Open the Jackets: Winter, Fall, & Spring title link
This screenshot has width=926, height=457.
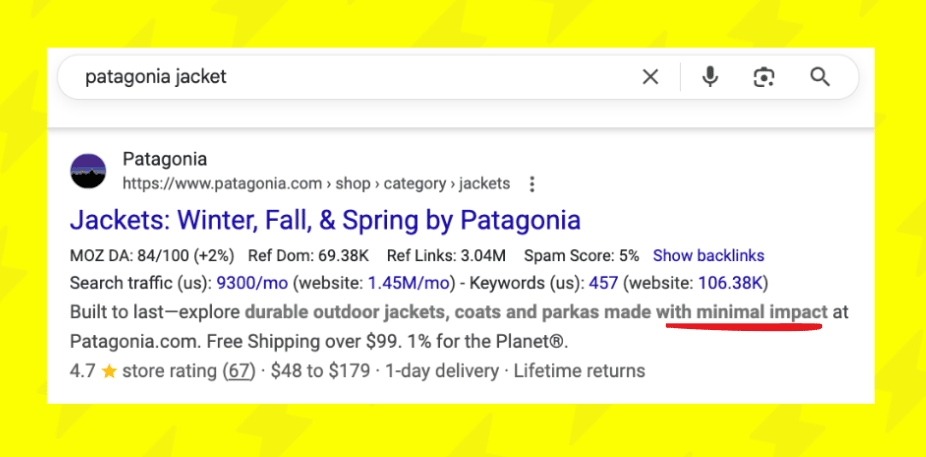[325, 219]
